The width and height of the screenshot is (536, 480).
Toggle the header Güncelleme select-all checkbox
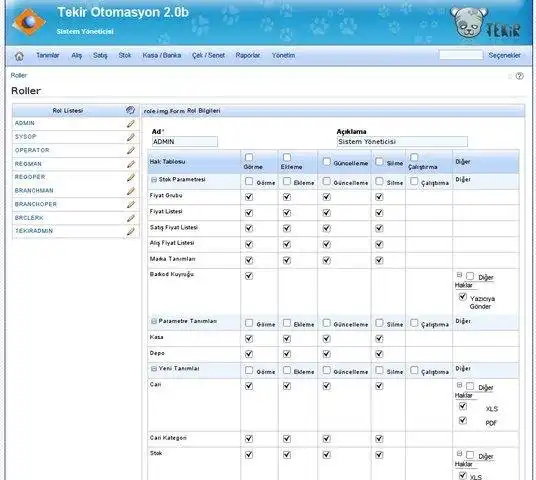[x=327, y=162]
